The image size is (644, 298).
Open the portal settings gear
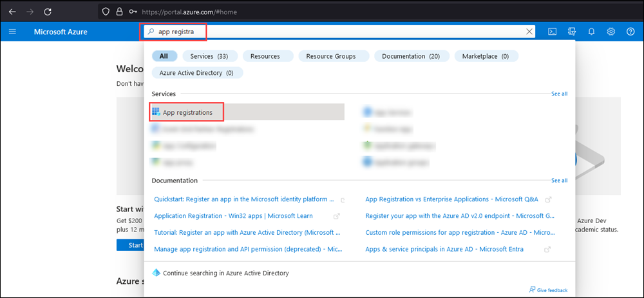611,32
